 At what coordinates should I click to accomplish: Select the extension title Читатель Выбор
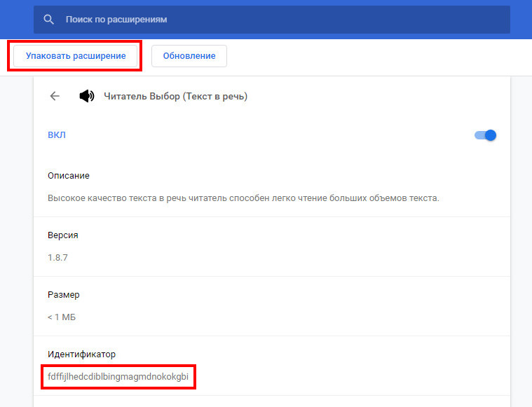coord(175,97)
